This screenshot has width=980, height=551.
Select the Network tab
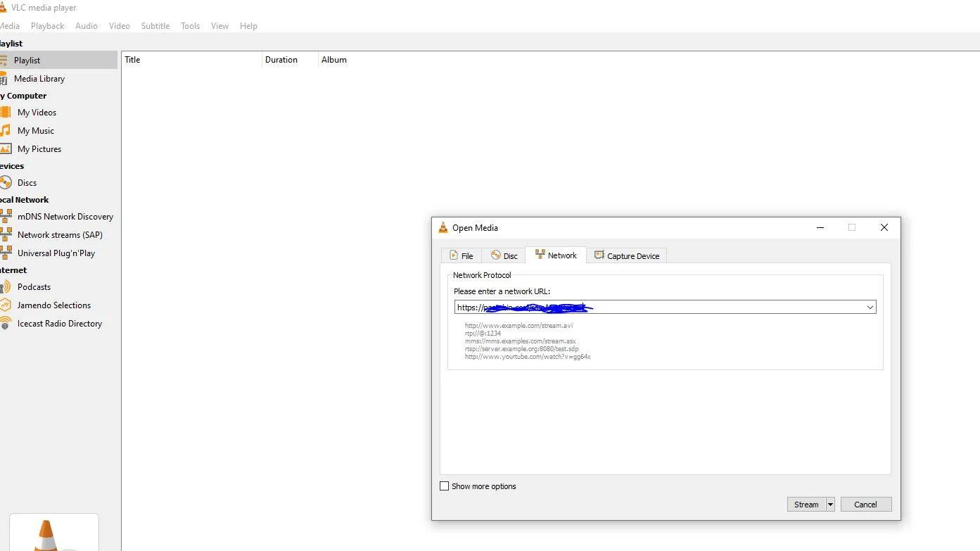(556, 255)
